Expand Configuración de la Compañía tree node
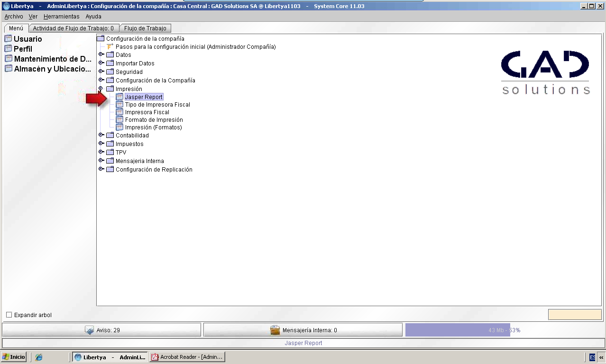The height and width of the screenshot is (364, 606). click(x=101, y=80)
